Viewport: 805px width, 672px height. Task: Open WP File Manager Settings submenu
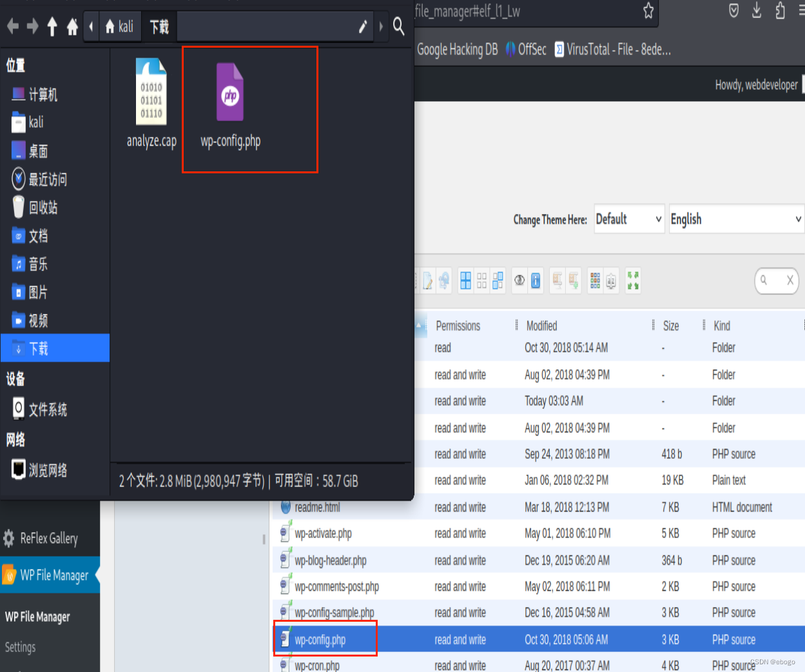(20, 647)
